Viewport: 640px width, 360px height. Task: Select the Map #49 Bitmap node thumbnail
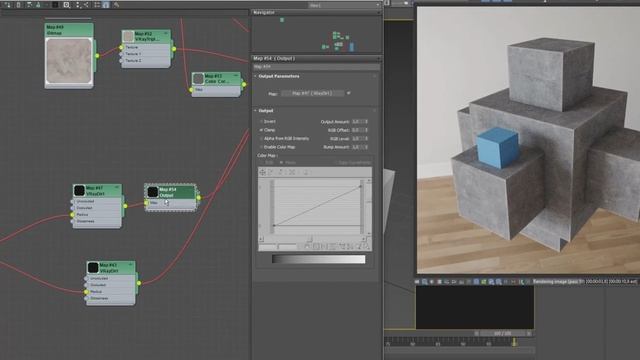69,61
